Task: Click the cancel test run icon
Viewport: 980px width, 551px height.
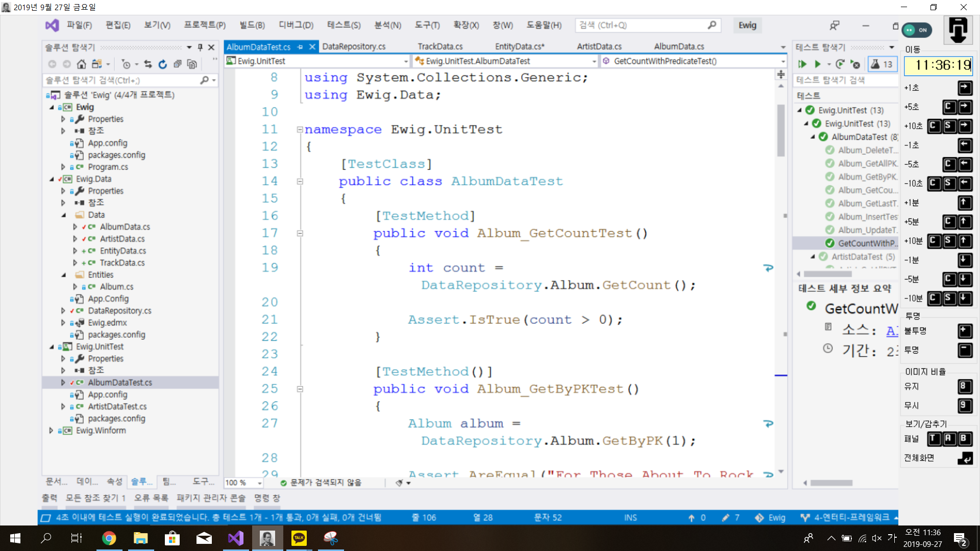Action: [x=856, y=64]
